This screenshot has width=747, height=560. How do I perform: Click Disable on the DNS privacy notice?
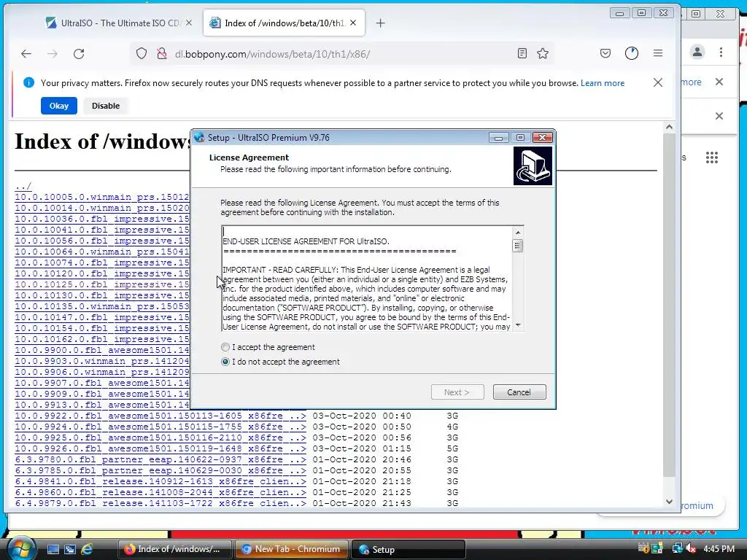click(x=106, y=106)
